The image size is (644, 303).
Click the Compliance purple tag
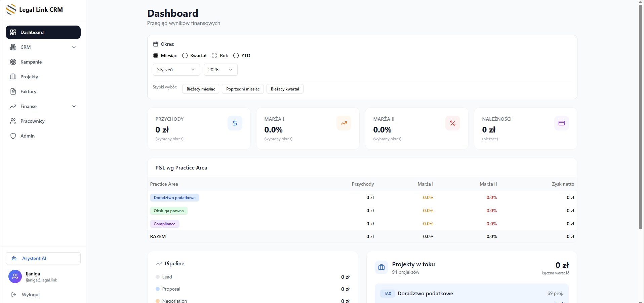point(164,224)
